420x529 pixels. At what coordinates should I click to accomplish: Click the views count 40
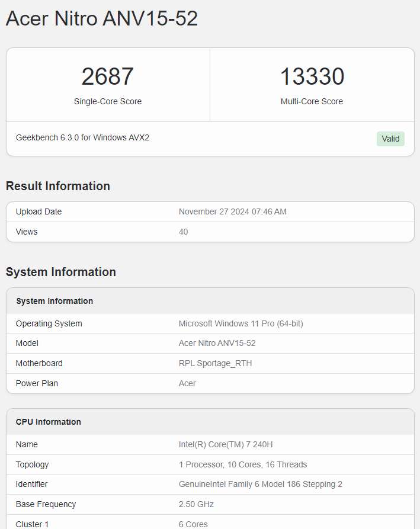click(183, 232)
